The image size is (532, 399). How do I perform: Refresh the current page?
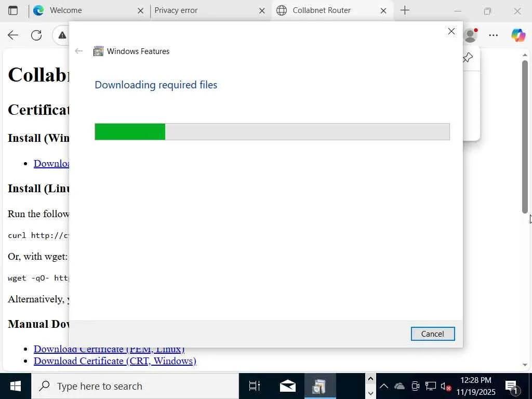pos(36,35)
